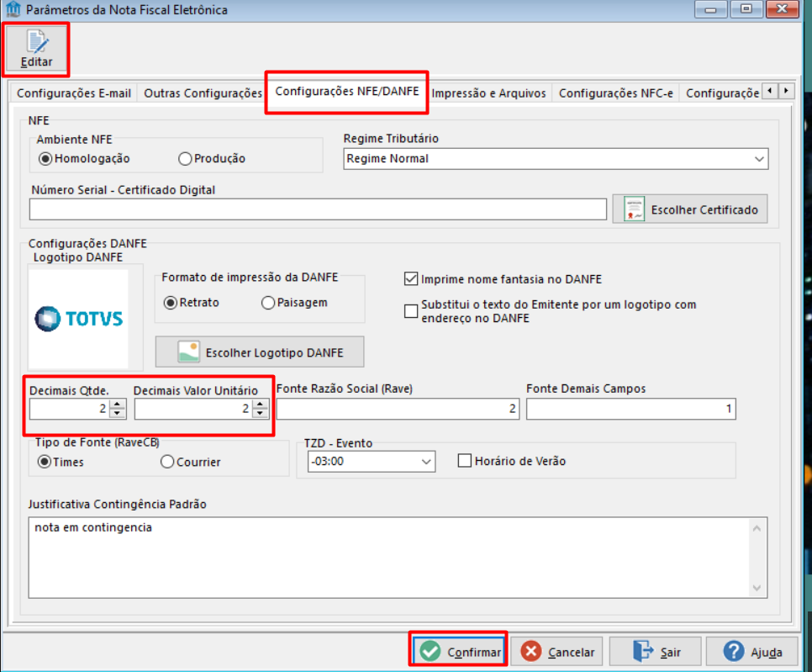Click the TOTVS logo thumbnail
This screenshot has height=672, width=812.
tap(79, 318)
